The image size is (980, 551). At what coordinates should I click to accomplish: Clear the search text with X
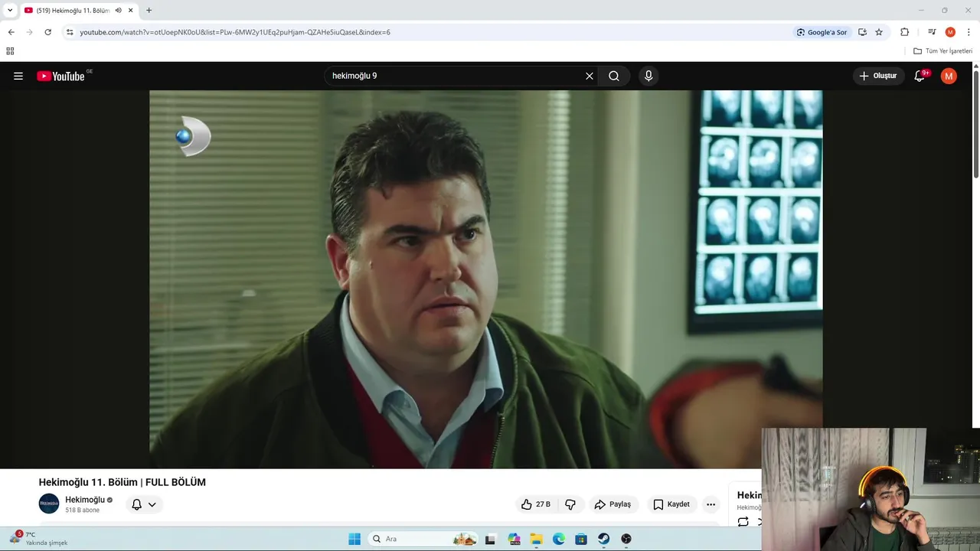tap(590, 76)
